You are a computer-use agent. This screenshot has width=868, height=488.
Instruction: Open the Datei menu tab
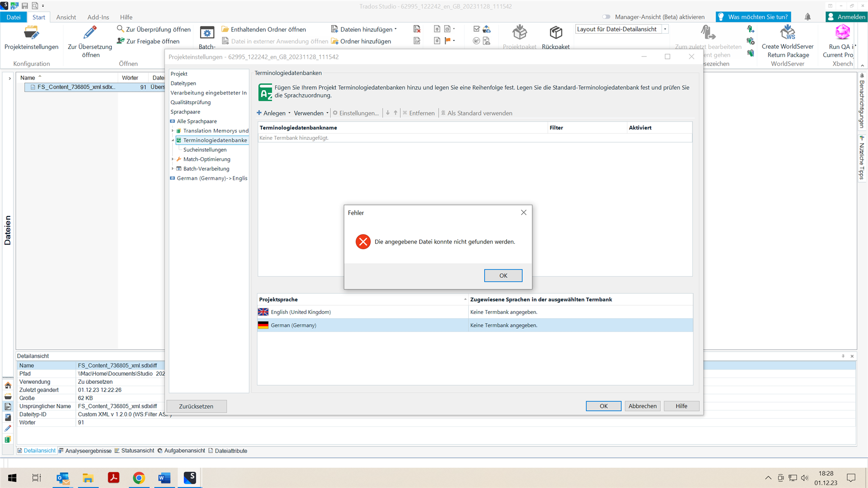14,17
